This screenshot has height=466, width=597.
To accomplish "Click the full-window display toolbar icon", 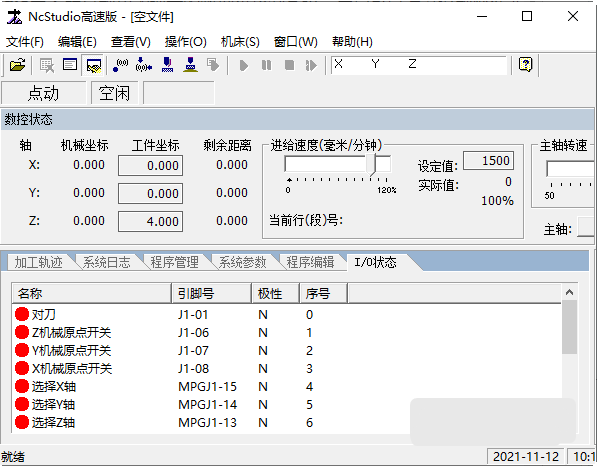I will [70, 65].
